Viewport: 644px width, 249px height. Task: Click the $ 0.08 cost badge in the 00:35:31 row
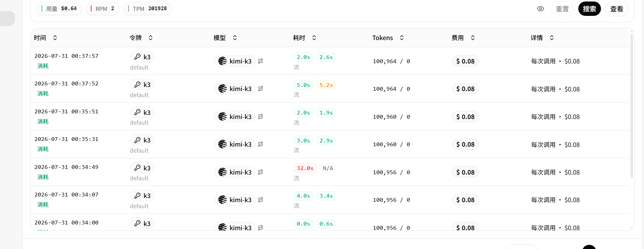click(465, 144)
